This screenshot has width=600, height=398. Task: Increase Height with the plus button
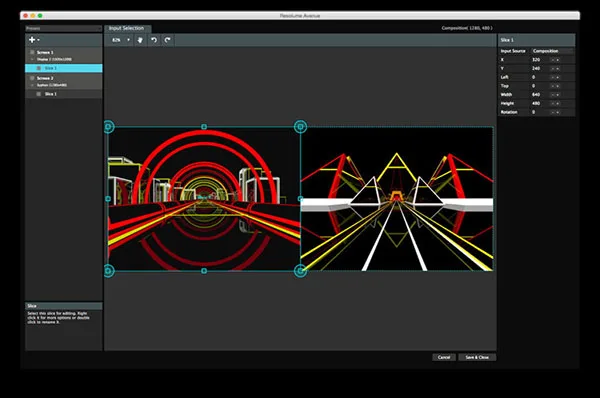tap(558, 103)
